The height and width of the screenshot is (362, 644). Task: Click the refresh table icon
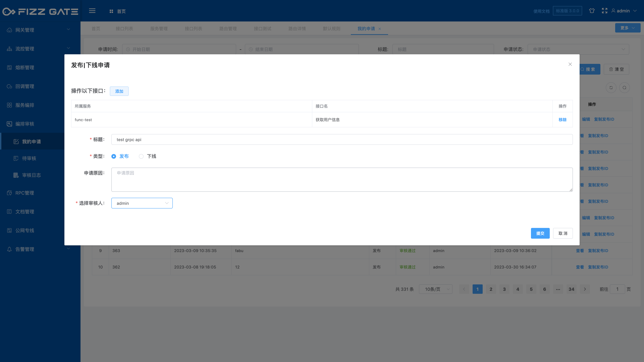611,88
